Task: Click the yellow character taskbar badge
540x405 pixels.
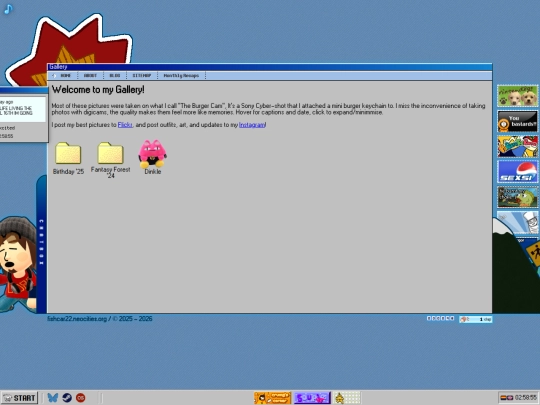Action: tap(347, 398)
